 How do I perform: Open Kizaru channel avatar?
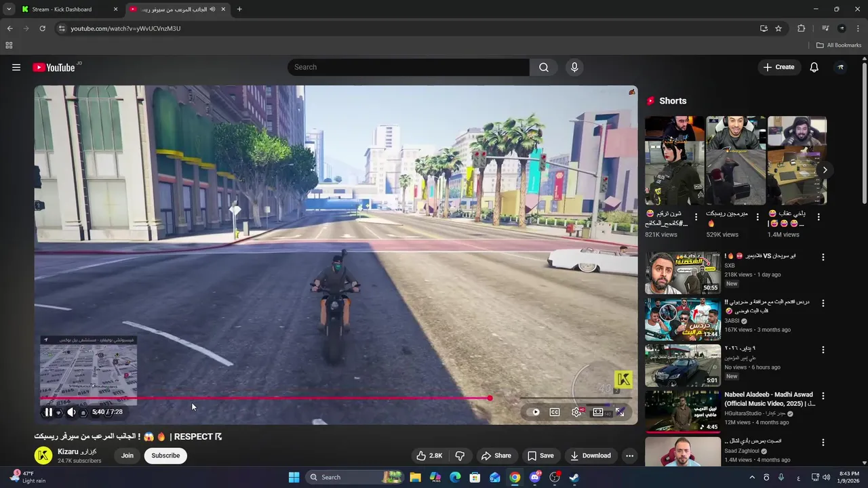(43, 455)
